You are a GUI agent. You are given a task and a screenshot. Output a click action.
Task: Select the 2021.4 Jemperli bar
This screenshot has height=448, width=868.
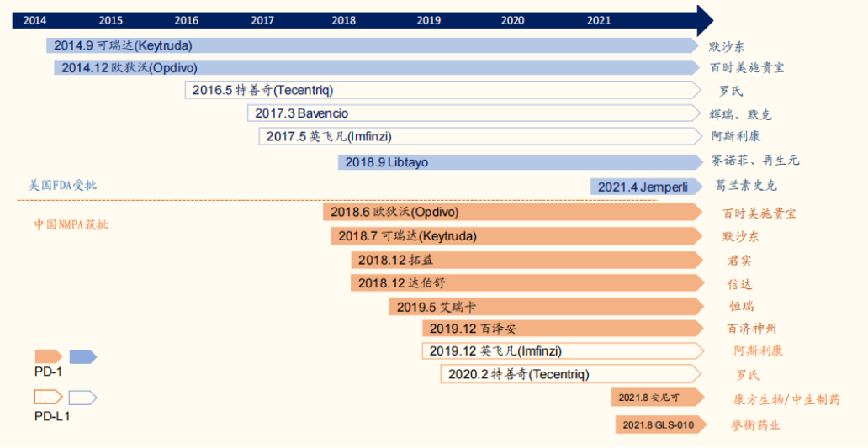click(x=647, y=187)
